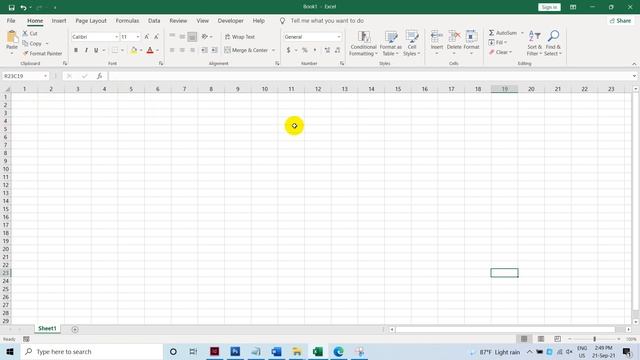Open the Calibri font name dropdown
The width and height of the screenshot is (640, 360).
pos(116,37)
